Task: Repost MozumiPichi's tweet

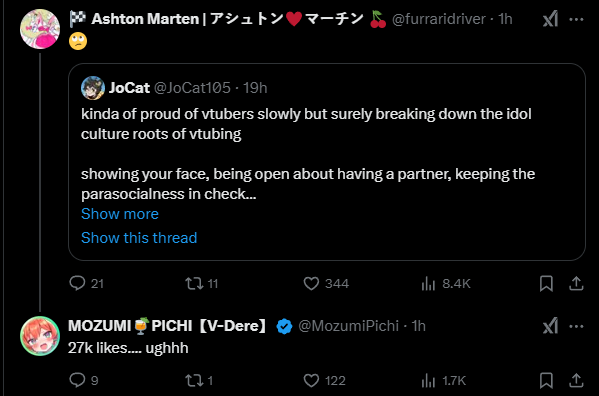Action: [199, 380]
